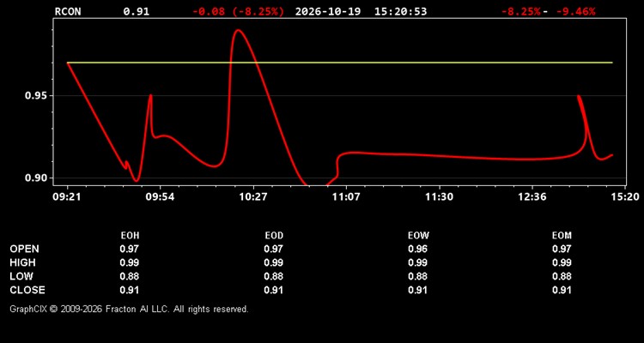Click the GraphCIX copyright notice

tap(129, 309)
